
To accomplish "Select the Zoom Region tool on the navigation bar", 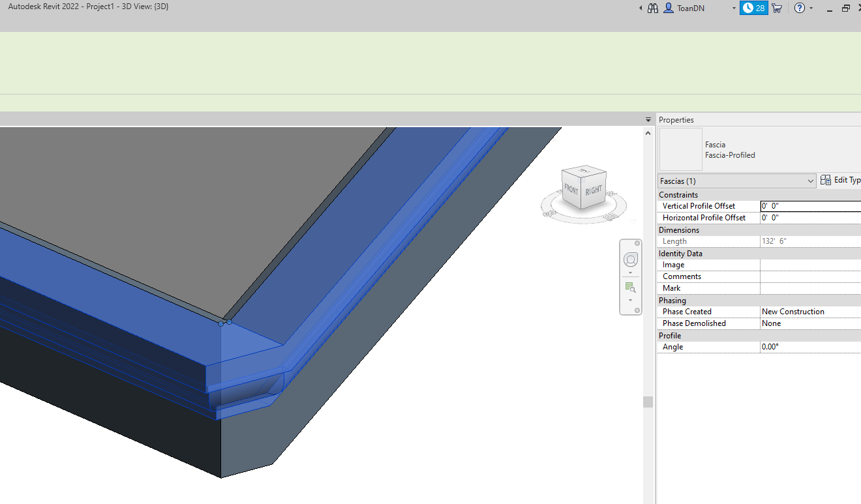I will pyautogui.click(x=630, y=287).
